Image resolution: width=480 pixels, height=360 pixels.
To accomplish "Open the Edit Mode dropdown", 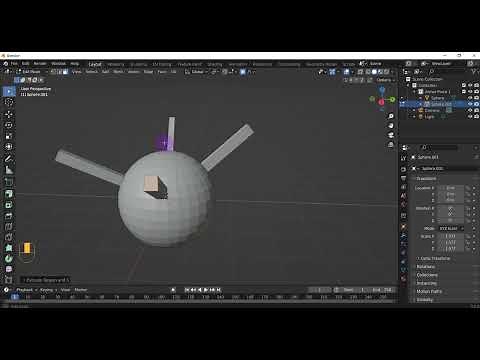I will tap(32, 72).
